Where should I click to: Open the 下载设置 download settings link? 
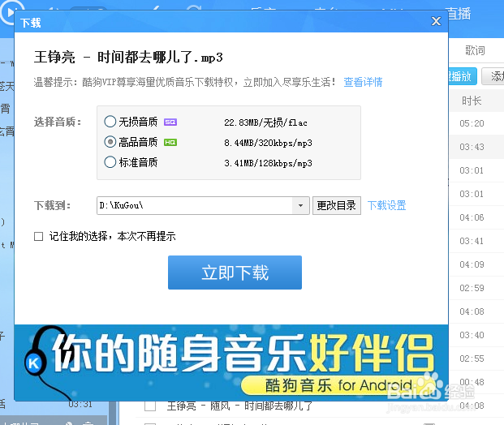pyautogui.click(x=386, y=205)
